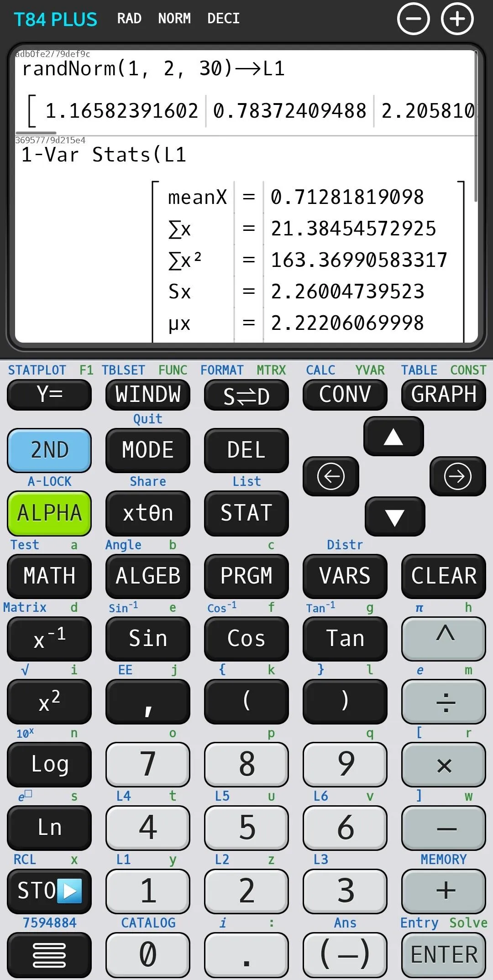The height and width of the screenshot is (980, 493).
Task: Tap the addition operator key
Action: tap(444, 891)
